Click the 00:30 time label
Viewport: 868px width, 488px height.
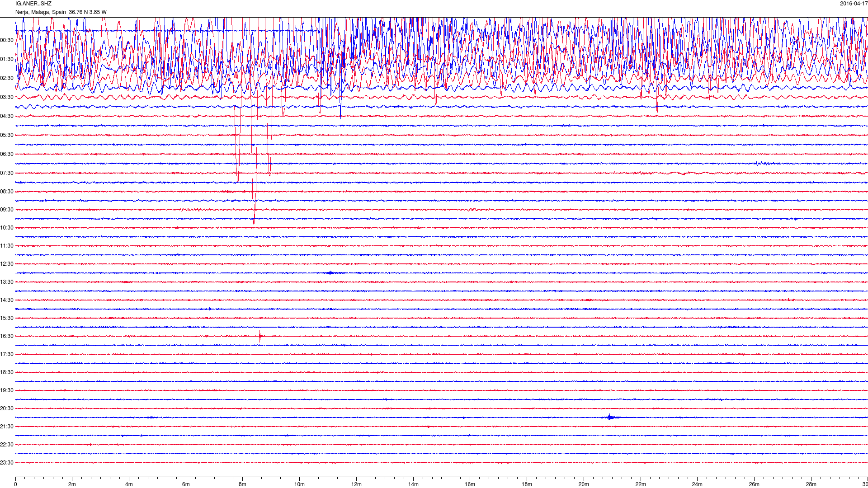pos(7,40)
